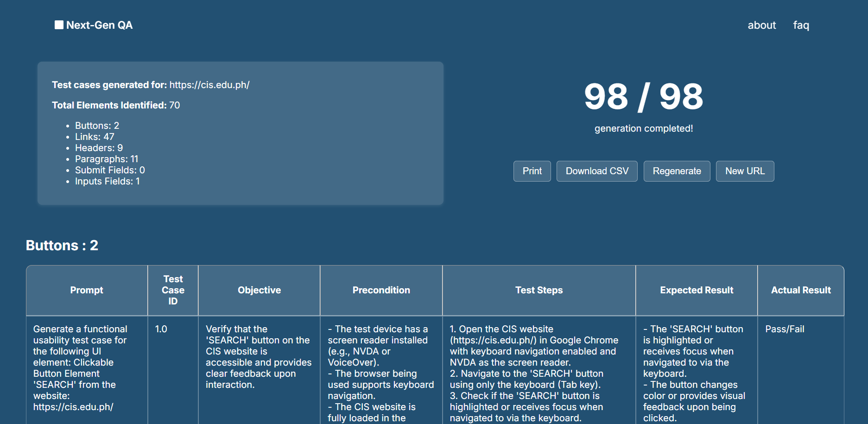The image size is (868, 424).
Task: Click the Actual Result column header
Action: [800, 290]
